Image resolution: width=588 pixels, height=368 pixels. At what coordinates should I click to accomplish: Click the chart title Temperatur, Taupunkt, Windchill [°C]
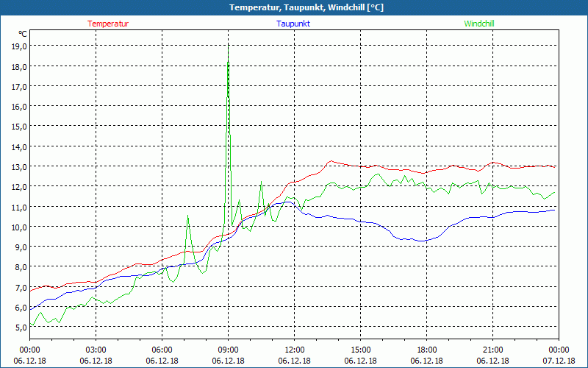coord(306,7)
